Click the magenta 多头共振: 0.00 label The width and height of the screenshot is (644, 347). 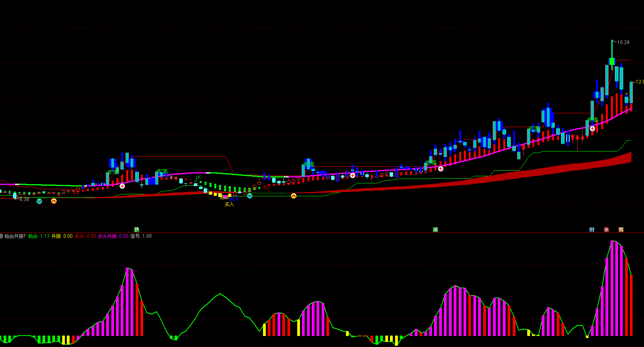[113, 236]
